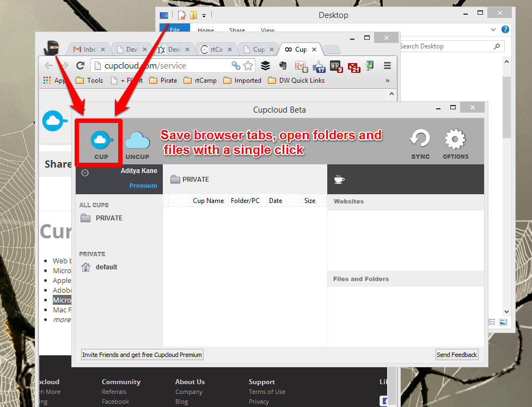The height and width of the screenshot is (407, 532).
Task: Click the thumbs-up extension icon with 17 badge
Action: [x=319, y=66]
